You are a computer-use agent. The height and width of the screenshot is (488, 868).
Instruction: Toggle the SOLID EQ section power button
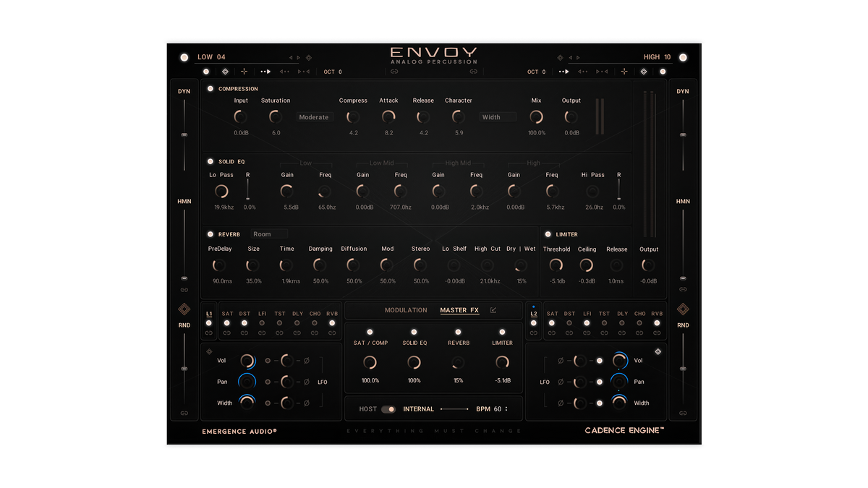click(x=210, y=162)
